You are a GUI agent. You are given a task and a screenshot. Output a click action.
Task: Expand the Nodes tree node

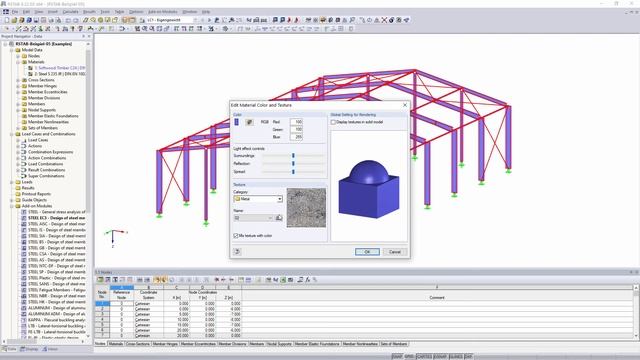[x=18, y=56]
